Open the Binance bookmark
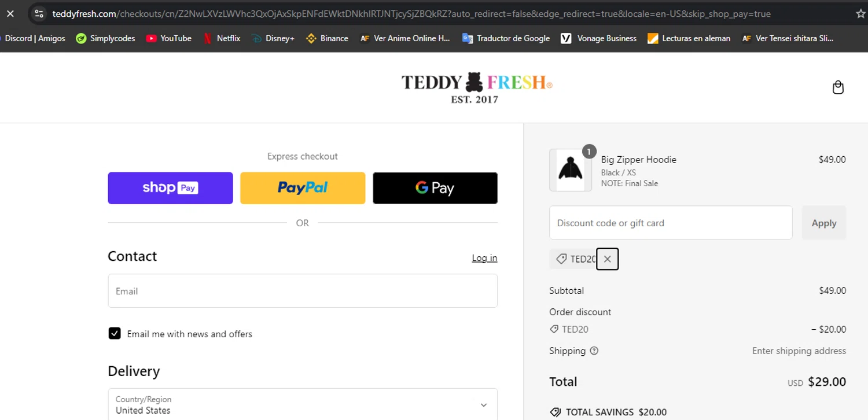 pyautogui.click(x=327, y=38)
